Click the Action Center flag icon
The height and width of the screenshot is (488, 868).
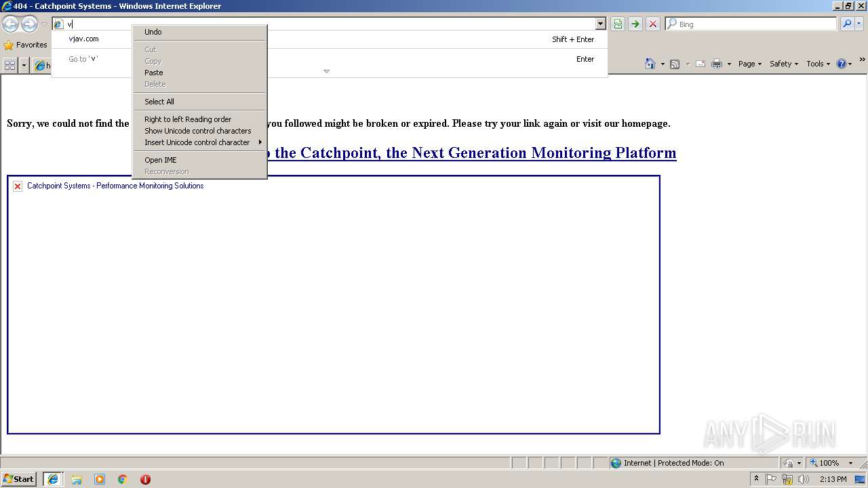771,479
